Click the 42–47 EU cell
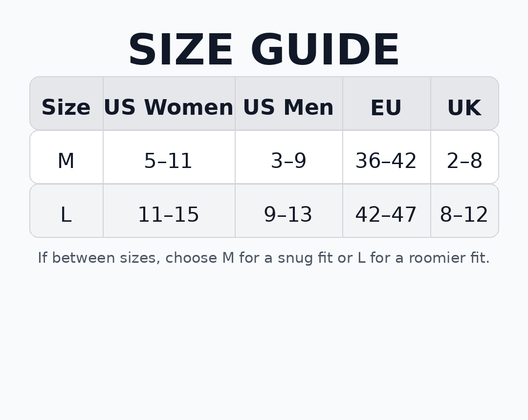The width and height of the screenshot is (528, 420). tap(386, 215)
